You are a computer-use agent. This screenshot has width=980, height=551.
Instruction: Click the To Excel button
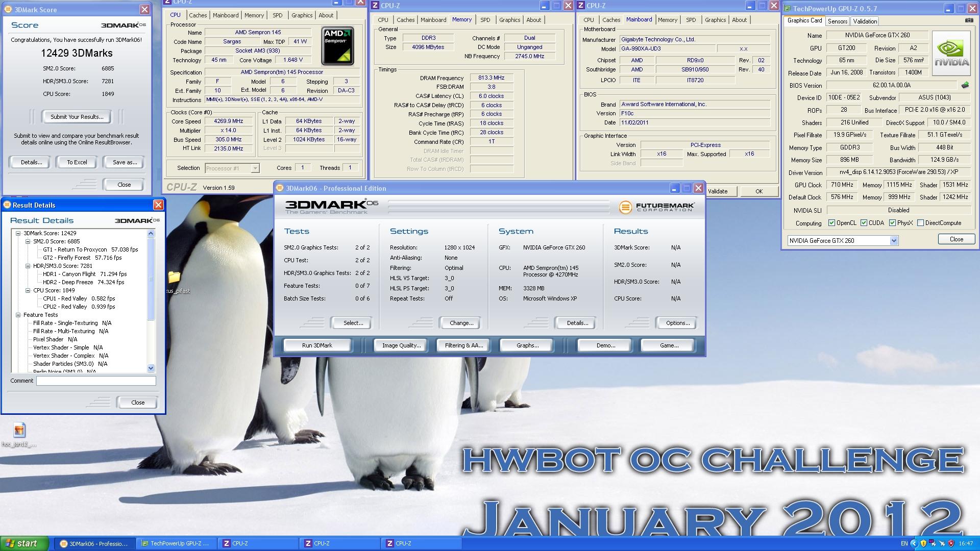(x=77, y=162)
